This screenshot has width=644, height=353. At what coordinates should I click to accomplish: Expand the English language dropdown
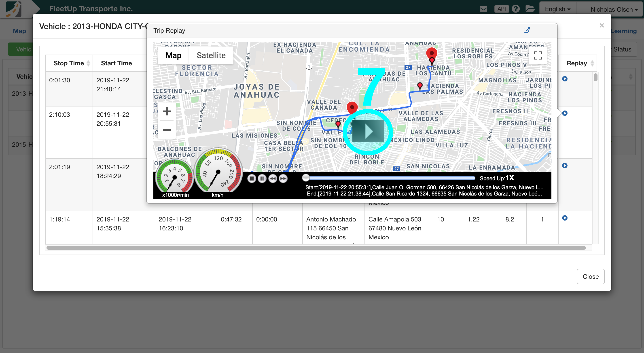click(x=557, y=9)
